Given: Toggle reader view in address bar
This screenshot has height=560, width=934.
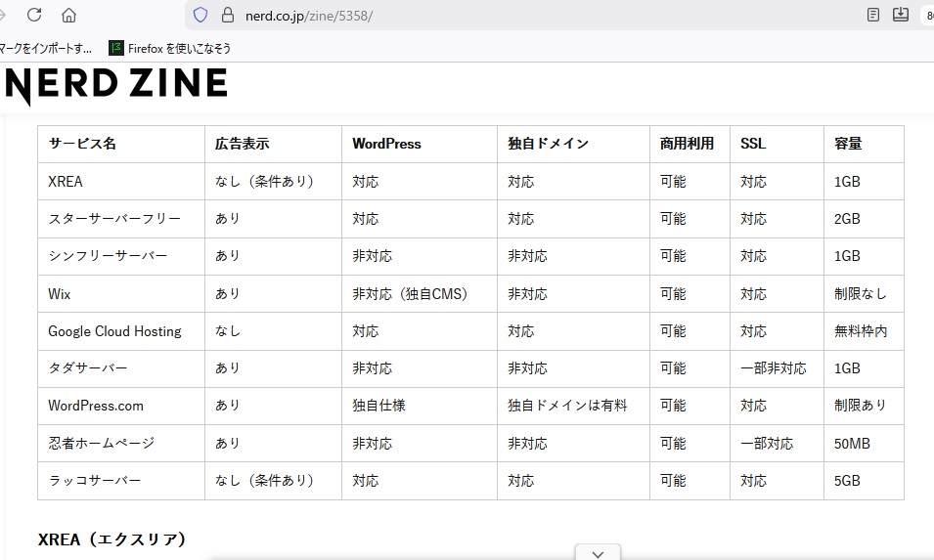Looking at the screenshot, I should coord(873,15).
